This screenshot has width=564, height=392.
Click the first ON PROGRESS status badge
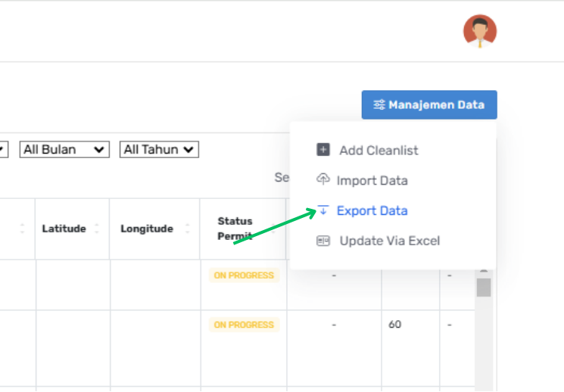(244, 275)
